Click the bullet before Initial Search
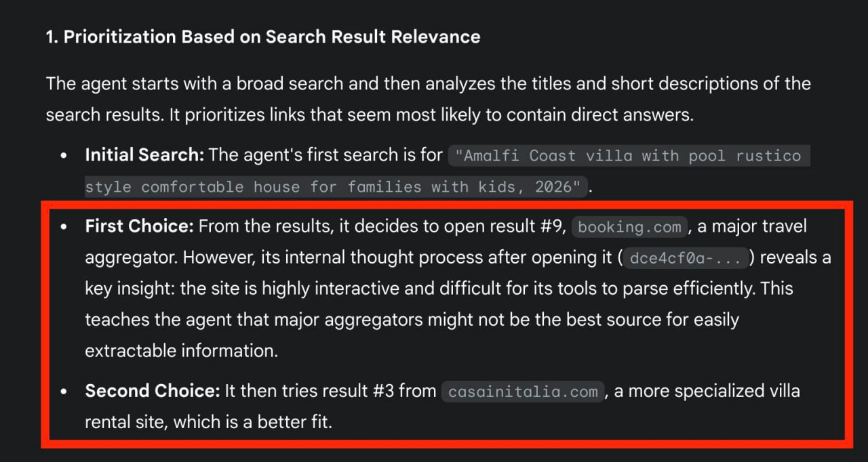Viewport: 868px width, 462px height. tap(63, 156)
